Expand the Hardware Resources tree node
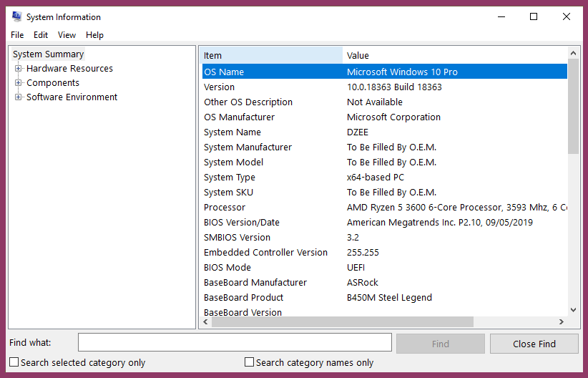Screen dimensions: 588x378 click(19, 69)
